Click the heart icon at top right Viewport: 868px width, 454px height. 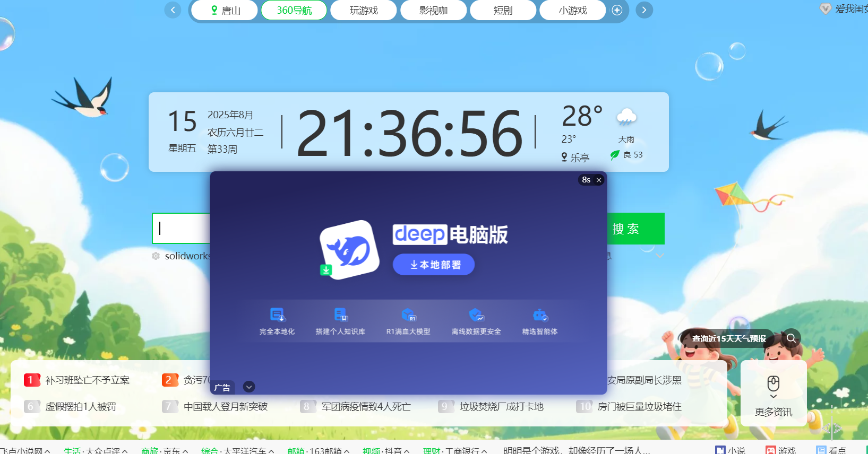tap(825, 8)
